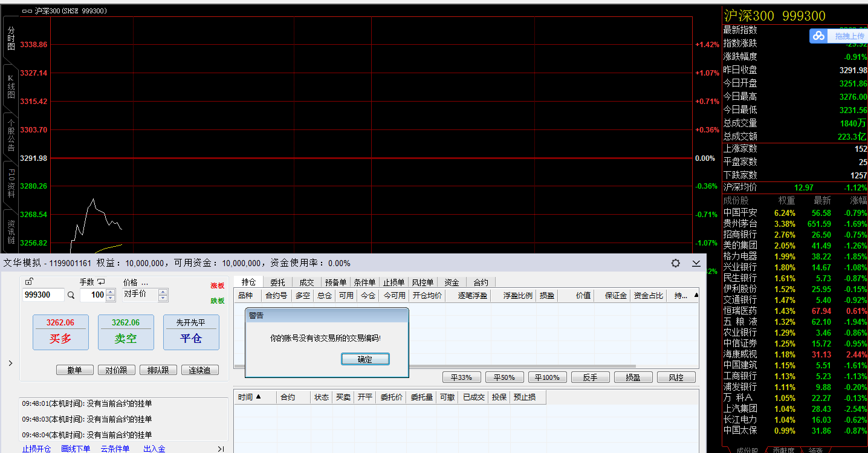Click the skip-to-end arrow beside 出入金
Screen dimensions: 868x453
tap(221, 449)
